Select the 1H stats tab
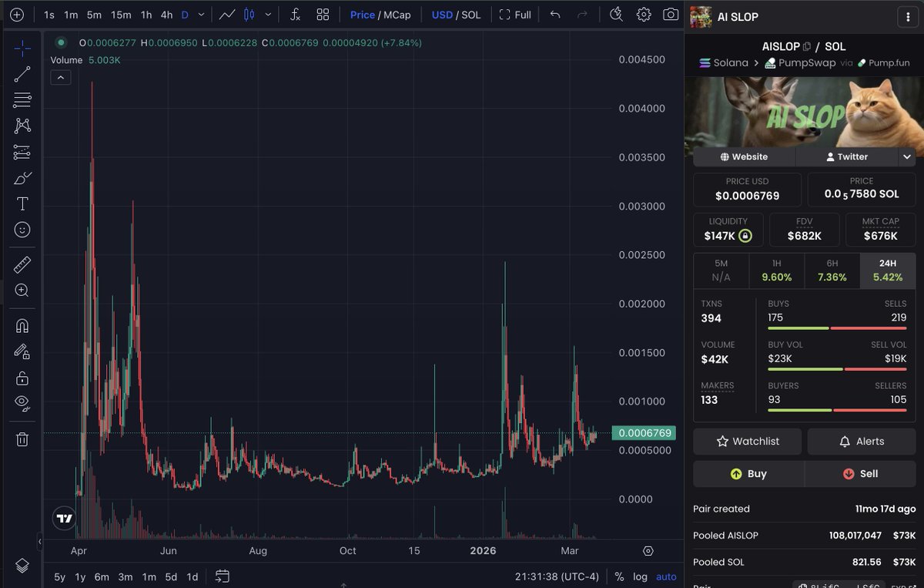 (x=776, y=270)
